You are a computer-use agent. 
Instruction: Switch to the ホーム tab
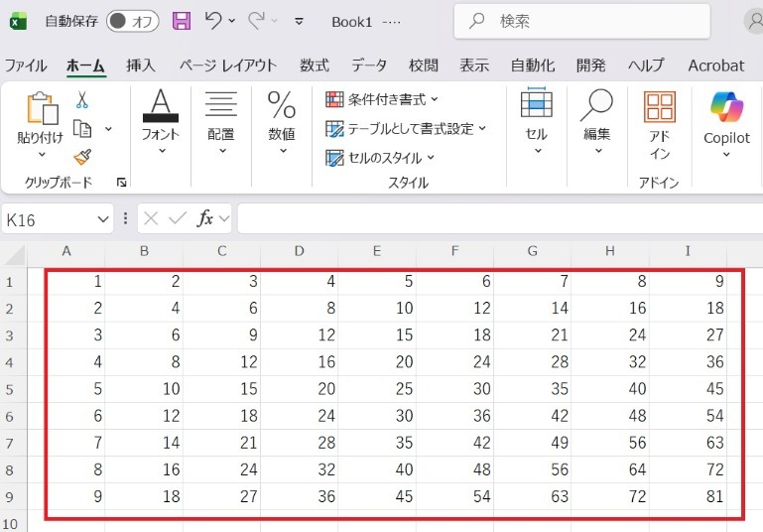coord(85,66)
